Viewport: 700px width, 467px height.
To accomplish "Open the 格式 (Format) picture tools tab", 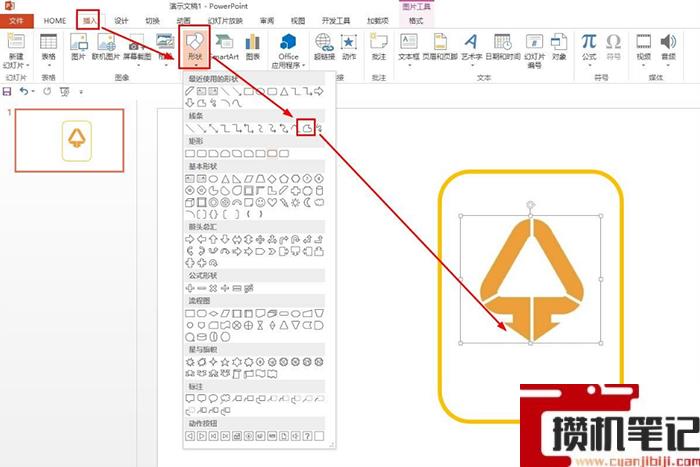I will click(x=416, y=21).
